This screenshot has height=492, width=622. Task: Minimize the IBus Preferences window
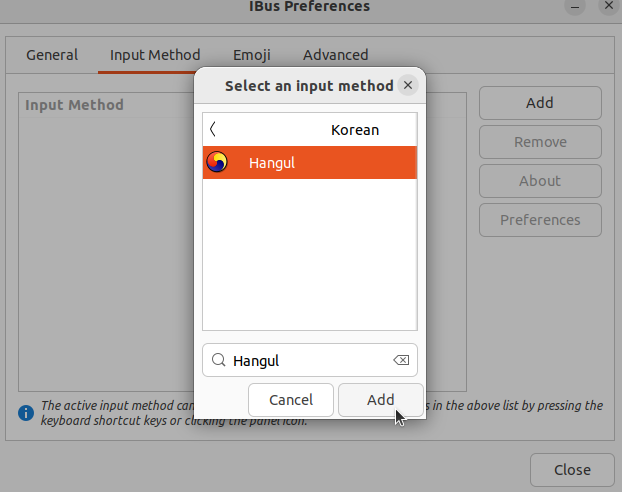pos(575,6)
